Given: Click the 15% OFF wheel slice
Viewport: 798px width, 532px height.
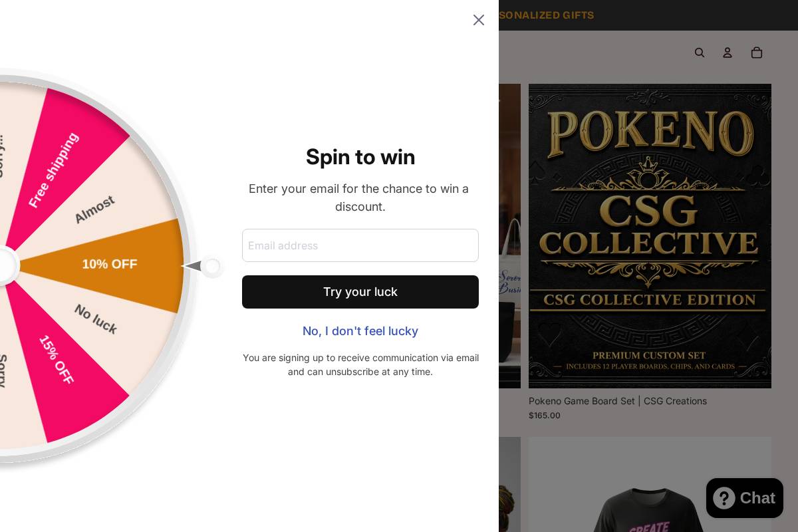Looking at the screenshot, I should pos(57,360).
